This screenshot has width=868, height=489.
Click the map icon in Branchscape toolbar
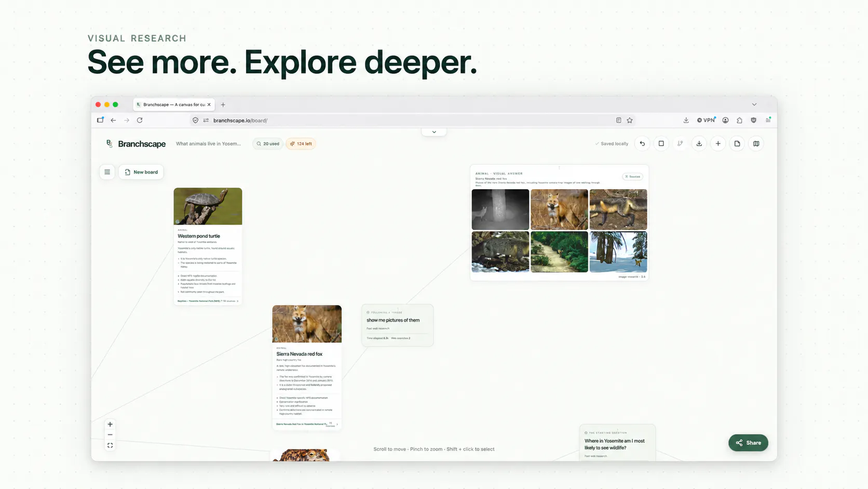pos(756,143)
